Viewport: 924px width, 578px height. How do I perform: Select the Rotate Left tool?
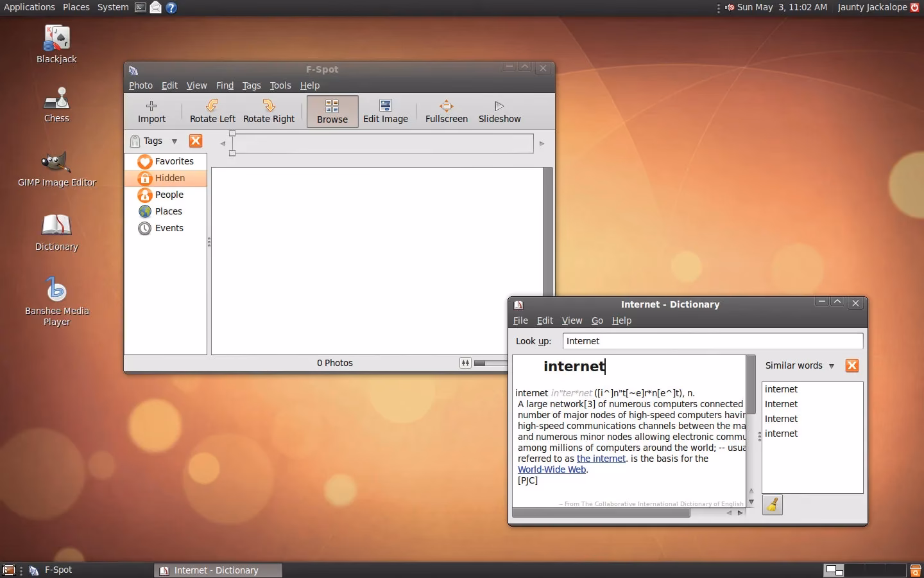tap(212, 111)
